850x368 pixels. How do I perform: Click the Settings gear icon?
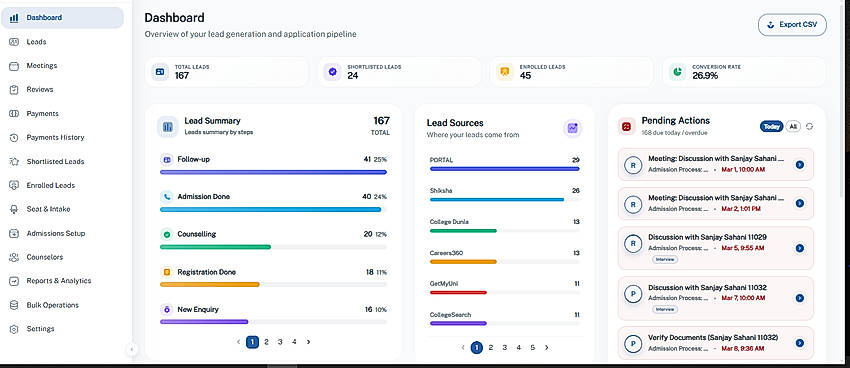tap(15, 329)
